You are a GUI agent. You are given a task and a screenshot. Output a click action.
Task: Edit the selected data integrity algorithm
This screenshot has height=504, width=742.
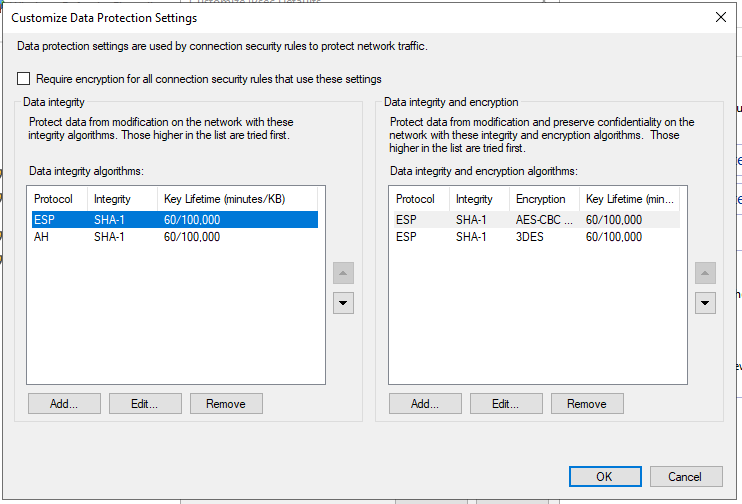coord(144,404)
